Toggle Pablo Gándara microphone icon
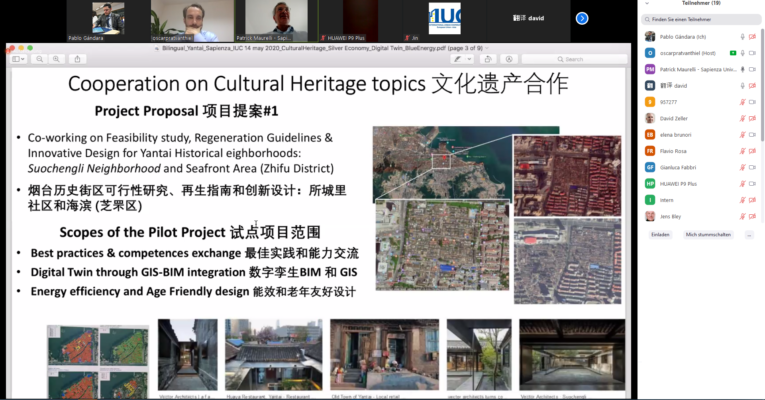765x400 pixels. click(x=743, y=37)
